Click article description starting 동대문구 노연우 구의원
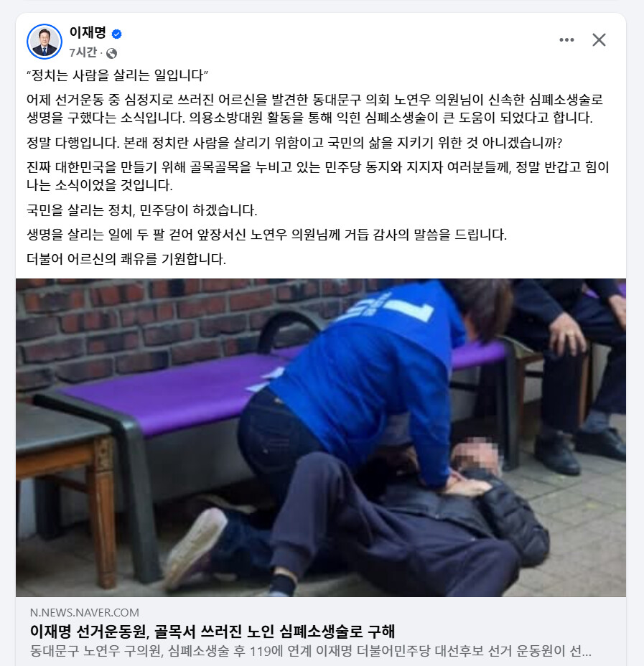 (x=311, y=650)
